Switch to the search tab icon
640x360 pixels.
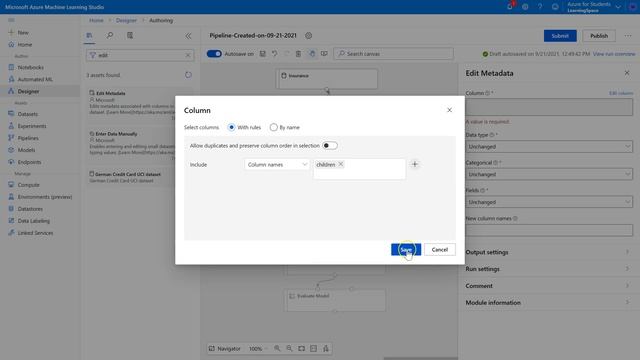pos(110,36)
